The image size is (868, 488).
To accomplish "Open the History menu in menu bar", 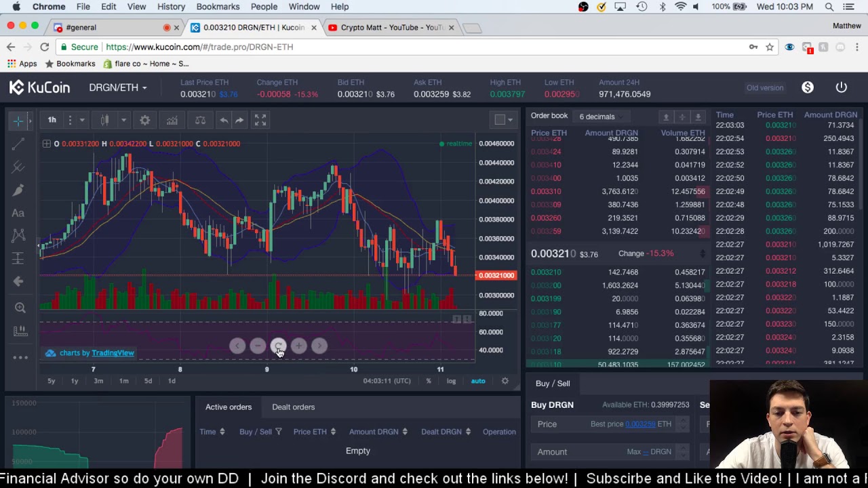I will pyautogui.click(x=171, y=7).
